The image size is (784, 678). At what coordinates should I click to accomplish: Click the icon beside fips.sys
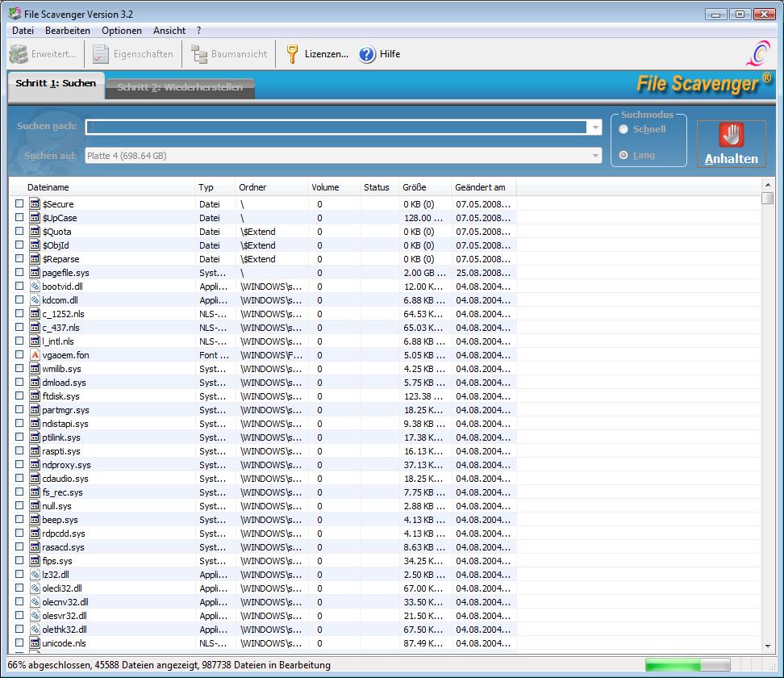coord(35,561)
